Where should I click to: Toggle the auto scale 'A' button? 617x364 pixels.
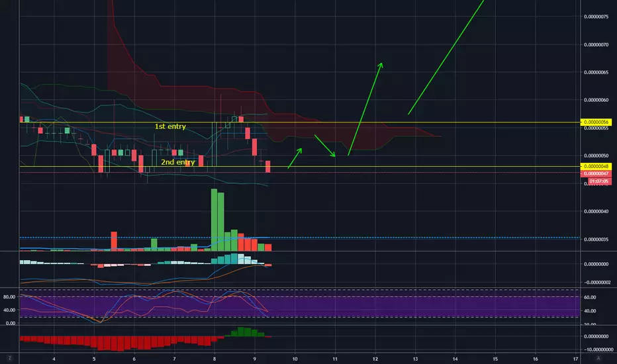598,358
